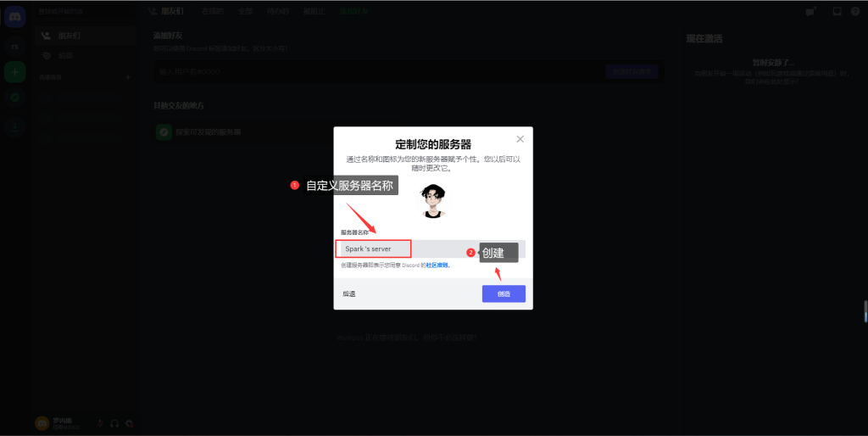Click the help question mark icon
This screenshot has width=868, height=436.
point(856,12)
